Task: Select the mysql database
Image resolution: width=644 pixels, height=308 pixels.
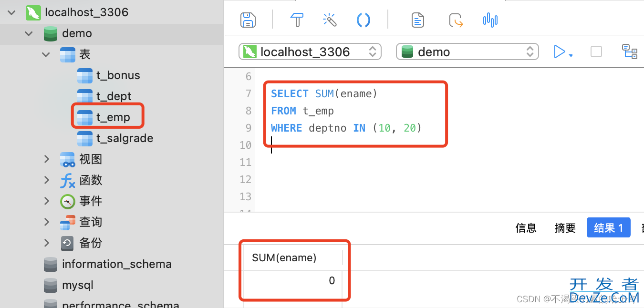Action: click(77, 285)
